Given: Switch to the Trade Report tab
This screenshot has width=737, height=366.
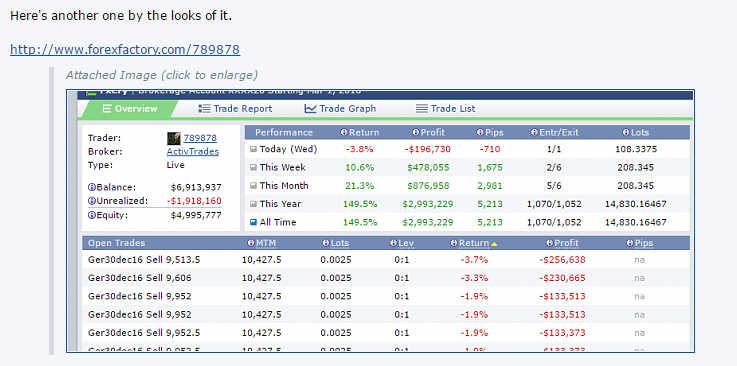Looking at the screenshot, I should click(x=235, y=109).
